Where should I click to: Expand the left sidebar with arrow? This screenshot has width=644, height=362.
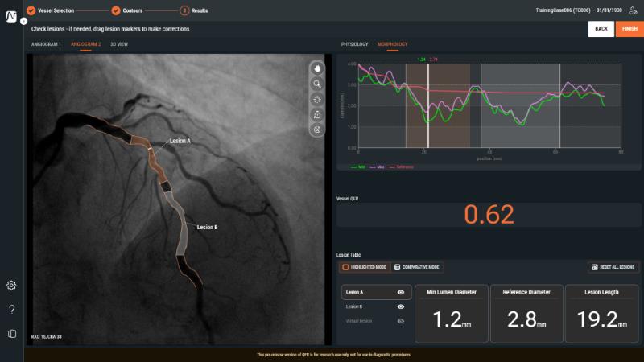point(23,21)
